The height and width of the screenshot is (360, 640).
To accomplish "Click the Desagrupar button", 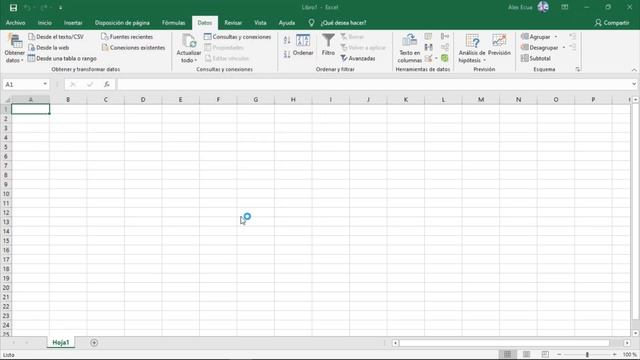I will click(540, 48).
